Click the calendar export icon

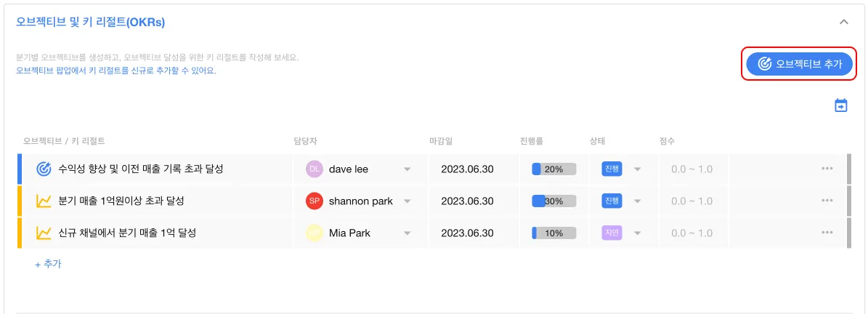840,105
